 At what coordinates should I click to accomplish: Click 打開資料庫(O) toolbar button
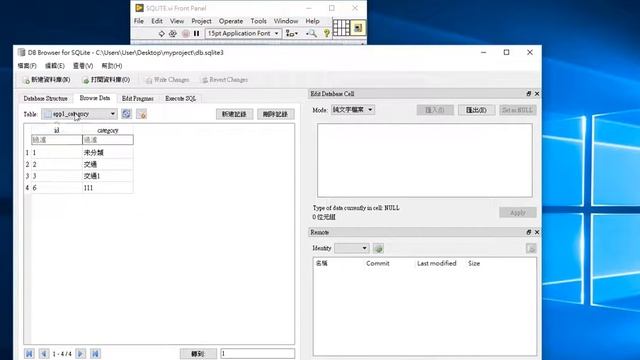[x=106, y=80]
